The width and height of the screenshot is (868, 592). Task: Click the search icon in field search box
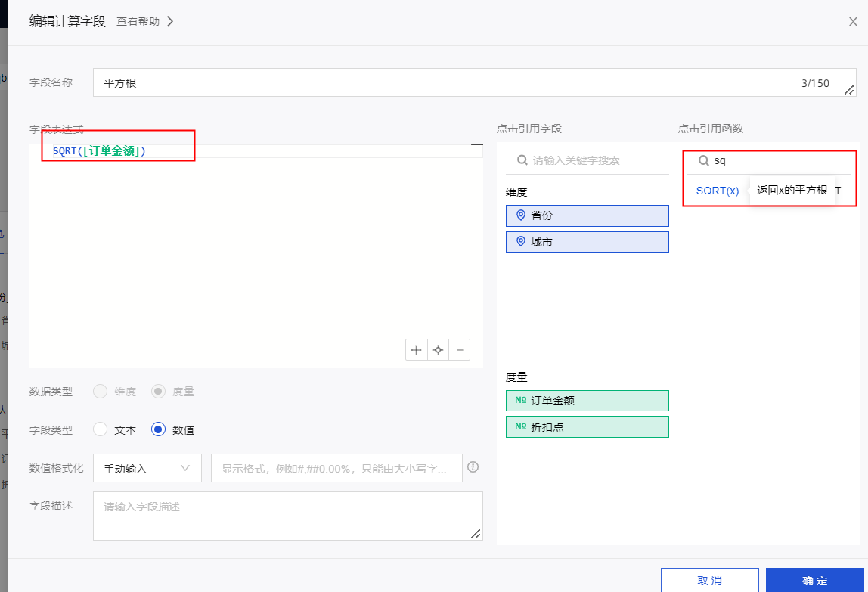pos(522,160)
